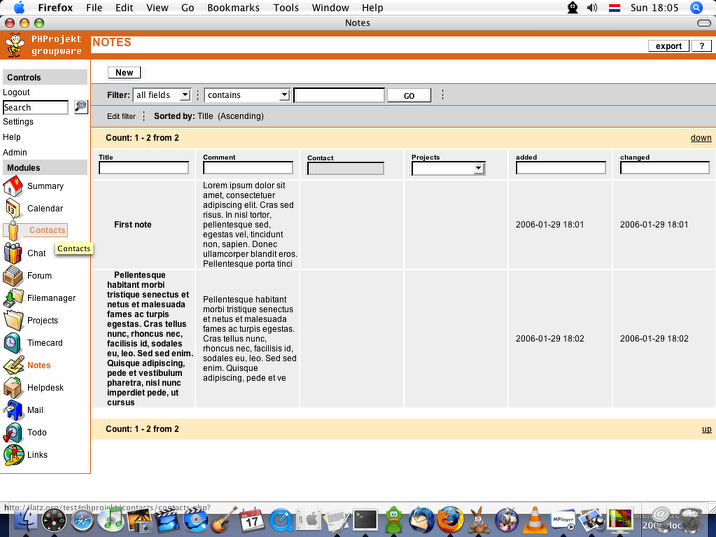Click the Forum module icon

(13, 275)
